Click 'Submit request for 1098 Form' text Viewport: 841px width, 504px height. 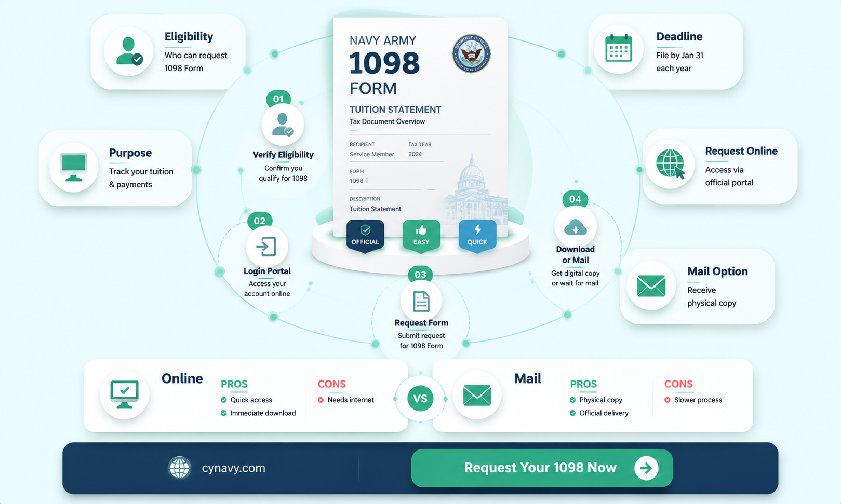pos(421,340)
